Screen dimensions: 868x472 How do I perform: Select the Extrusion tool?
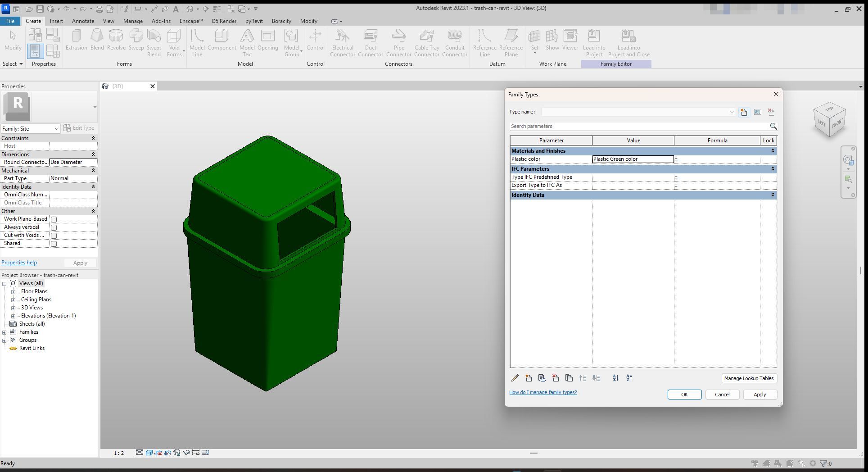click(x=77, y=40)
